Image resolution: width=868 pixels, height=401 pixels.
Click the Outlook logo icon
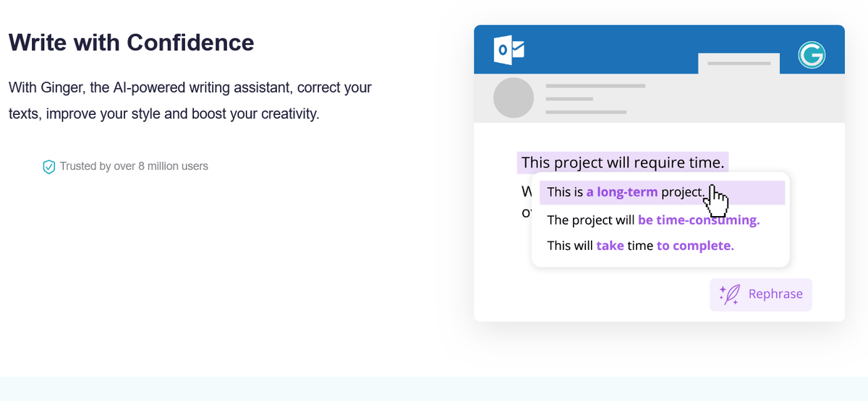(508, 51)
